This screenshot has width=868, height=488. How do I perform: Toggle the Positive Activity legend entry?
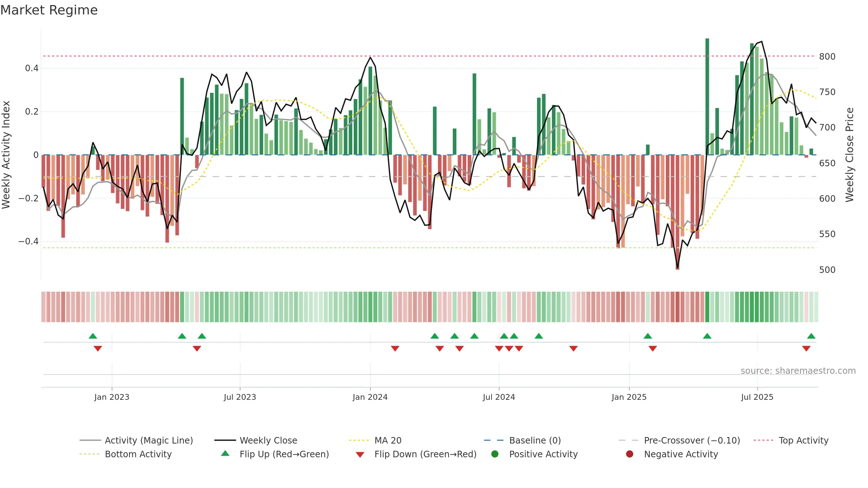pyautogui.click(x=534, y=454)
